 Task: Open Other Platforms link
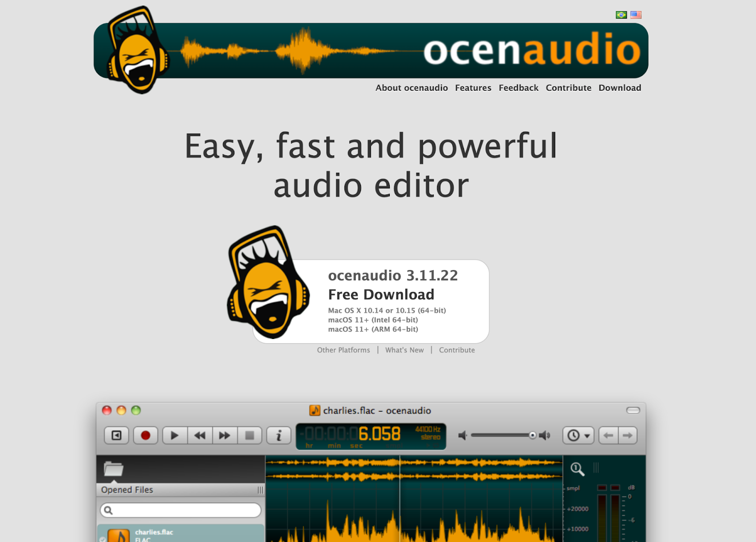[x=344, y=350]
